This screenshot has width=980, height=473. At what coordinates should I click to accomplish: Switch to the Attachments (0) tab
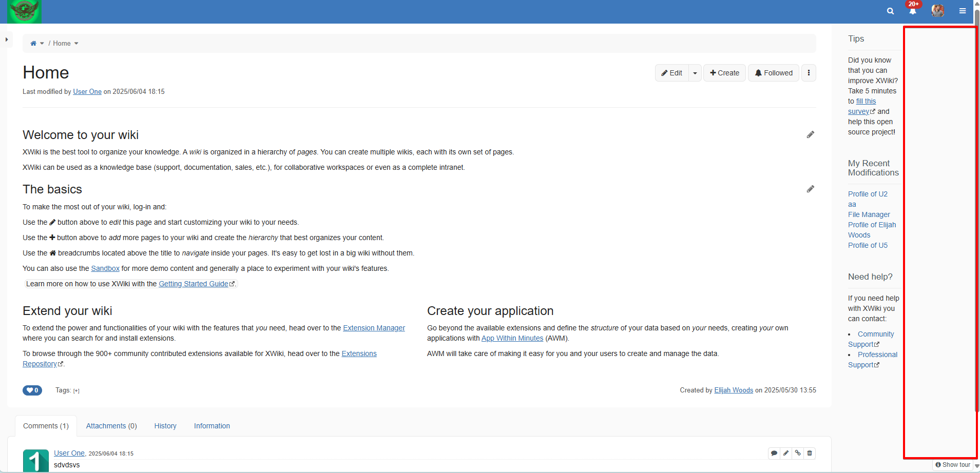pyautogui.click(x=111, y=426)
